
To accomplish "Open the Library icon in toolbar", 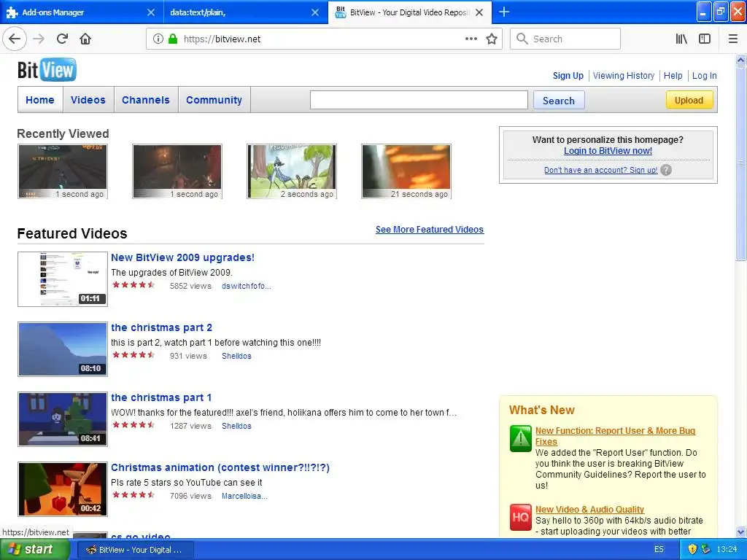I will [681, 39].
